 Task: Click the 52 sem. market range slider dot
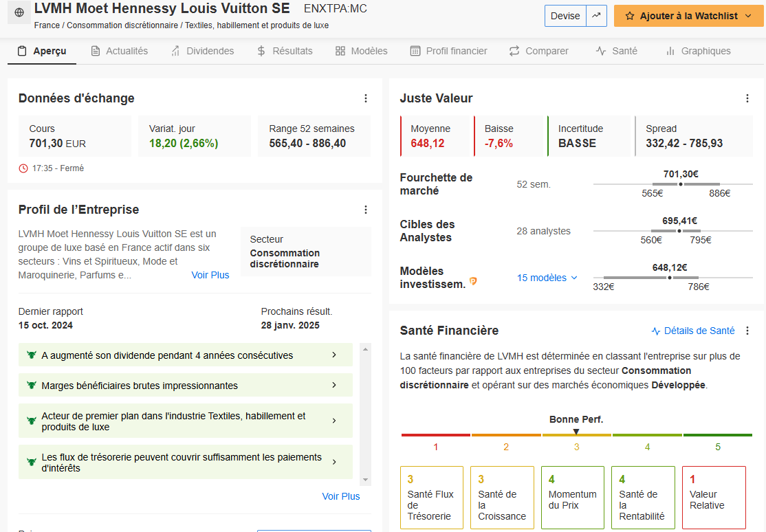click(x=681, y=184)
